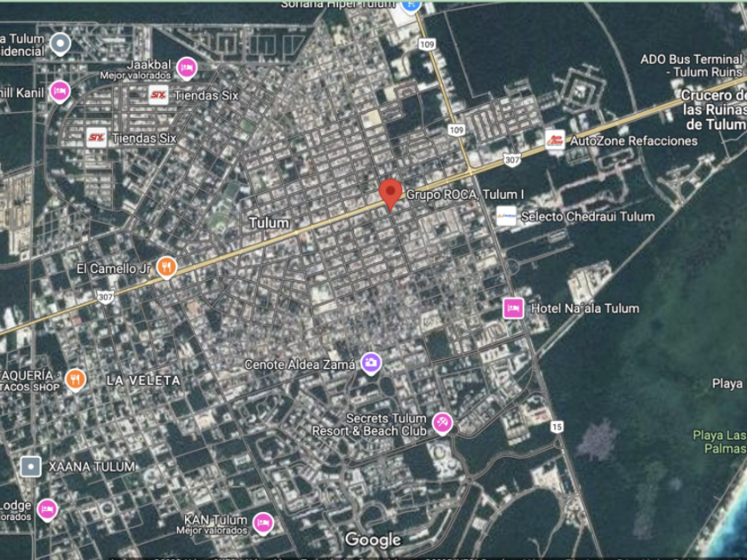Click the red Grupo ROCA location pin
Image resolution: width=747 pixels, height=560 pixels.
click(x=390, y=195)
